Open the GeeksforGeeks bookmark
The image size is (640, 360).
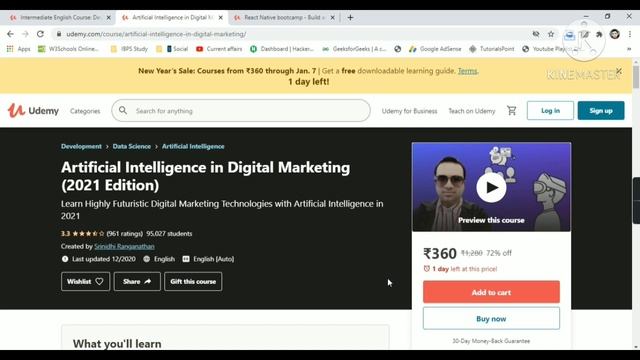click(x=354, y=49)
